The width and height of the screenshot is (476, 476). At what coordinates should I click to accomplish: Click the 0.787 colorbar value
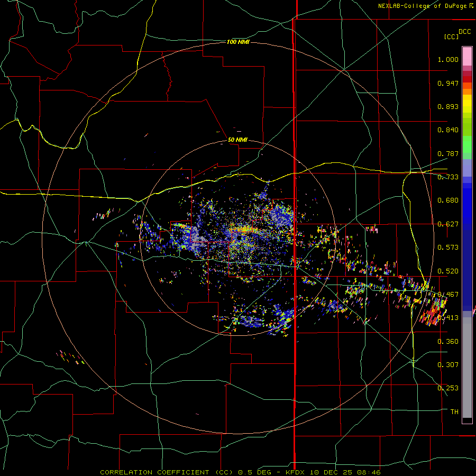click(448, 153)
